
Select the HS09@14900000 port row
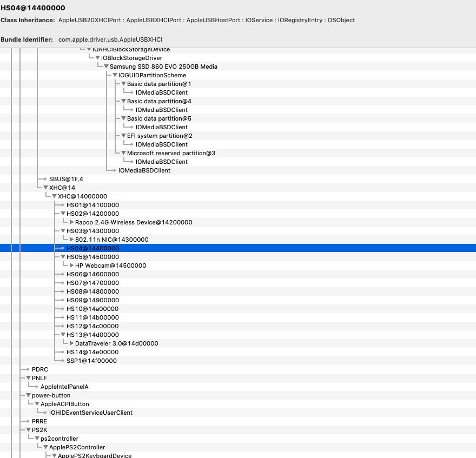pos(238,300)
